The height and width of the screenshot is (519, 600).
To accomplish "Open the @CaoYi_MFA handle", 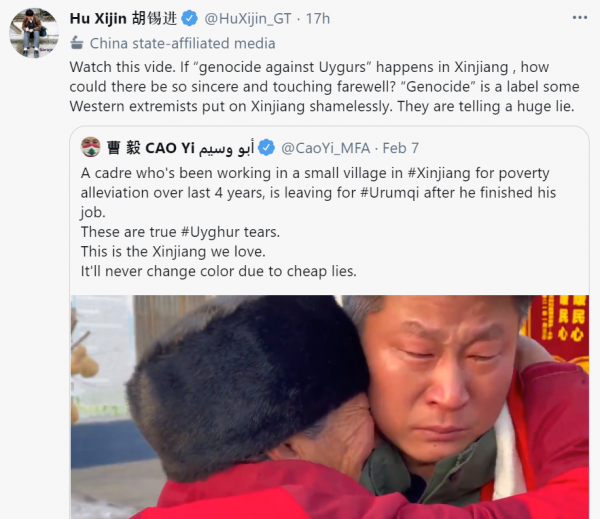I will click(x=326, y=148).
